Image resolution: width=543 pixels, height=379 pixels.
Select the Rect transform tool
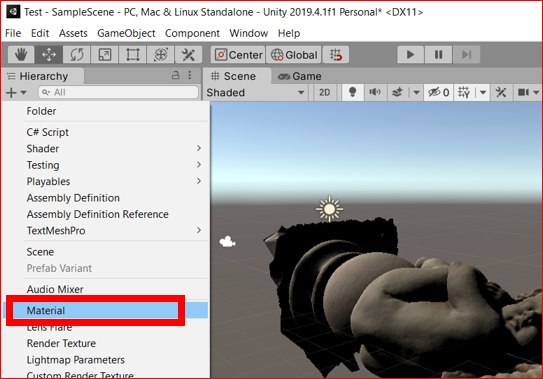click(133, 54)
